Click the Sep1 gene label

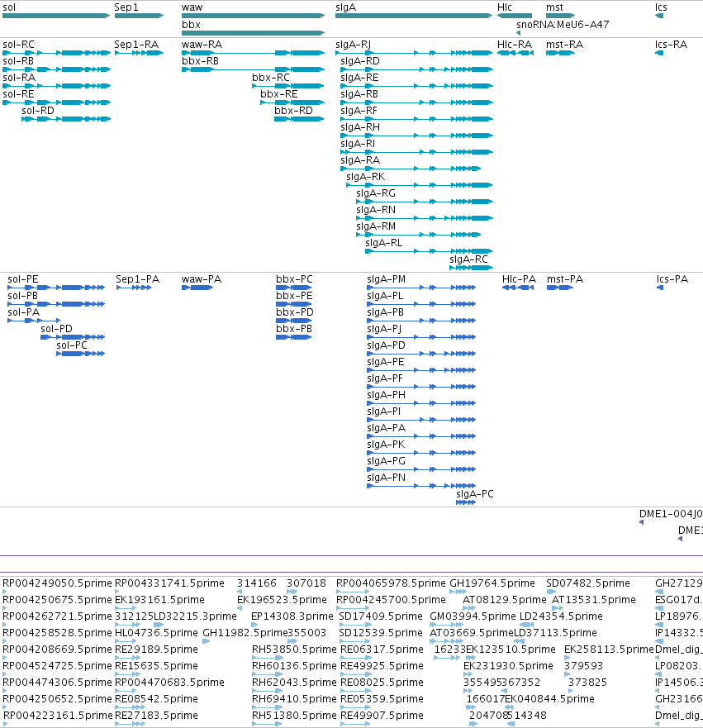[126, 8]
